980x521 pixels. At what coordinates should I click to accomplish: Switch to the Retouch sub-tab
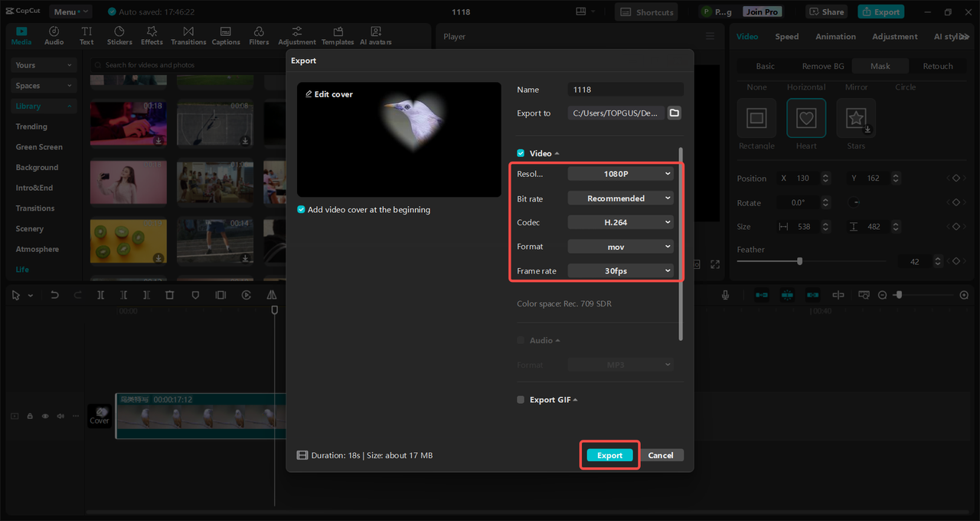point(938,66)
